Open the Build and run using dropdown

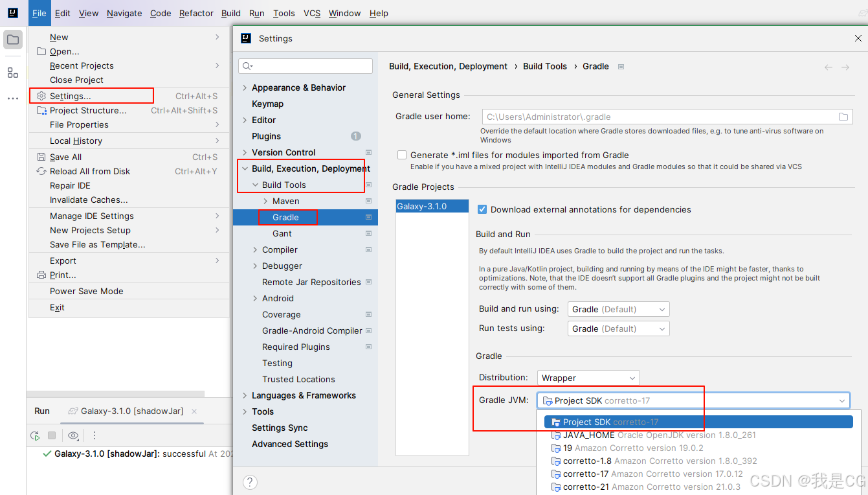619,309
